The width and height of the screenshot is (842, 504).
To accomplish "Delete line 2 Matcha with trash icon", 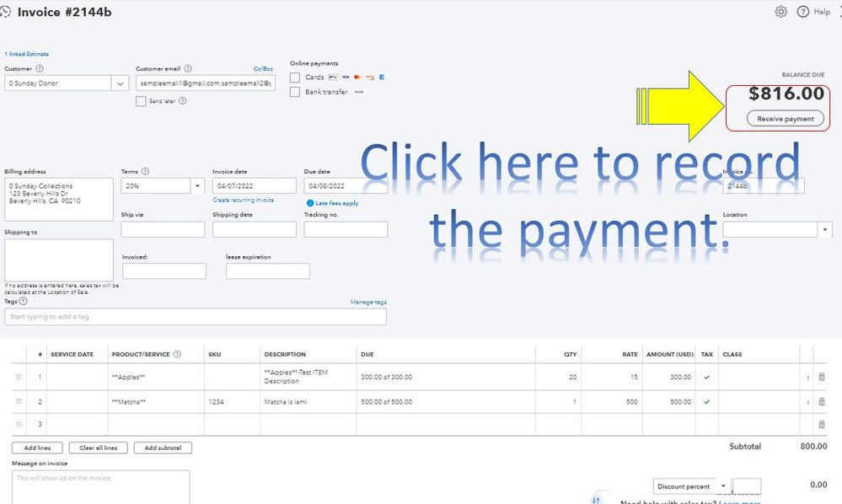I will coord(822,401).
